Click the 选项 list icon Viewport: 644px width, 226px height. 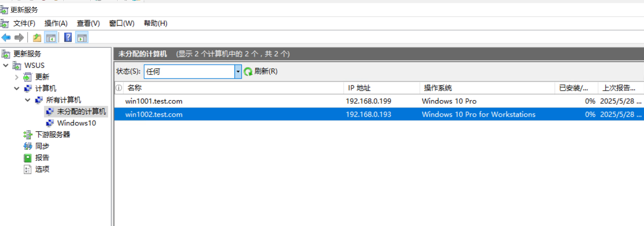pos(27,169)
